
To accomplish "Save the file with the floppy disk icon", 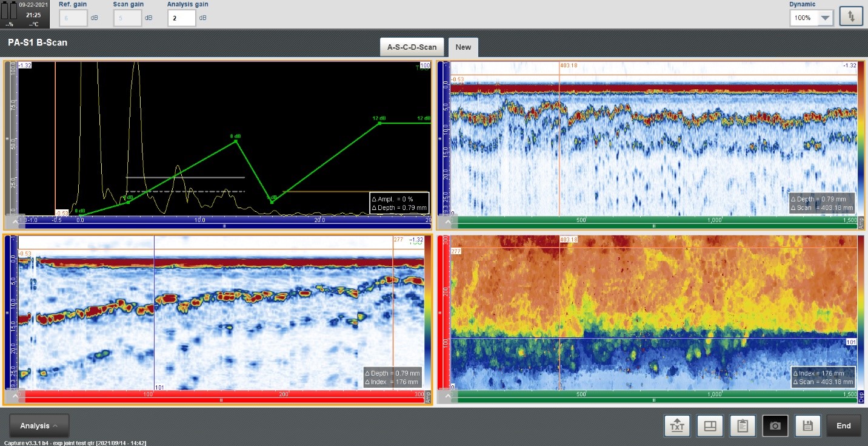I will tap(807, 426).
